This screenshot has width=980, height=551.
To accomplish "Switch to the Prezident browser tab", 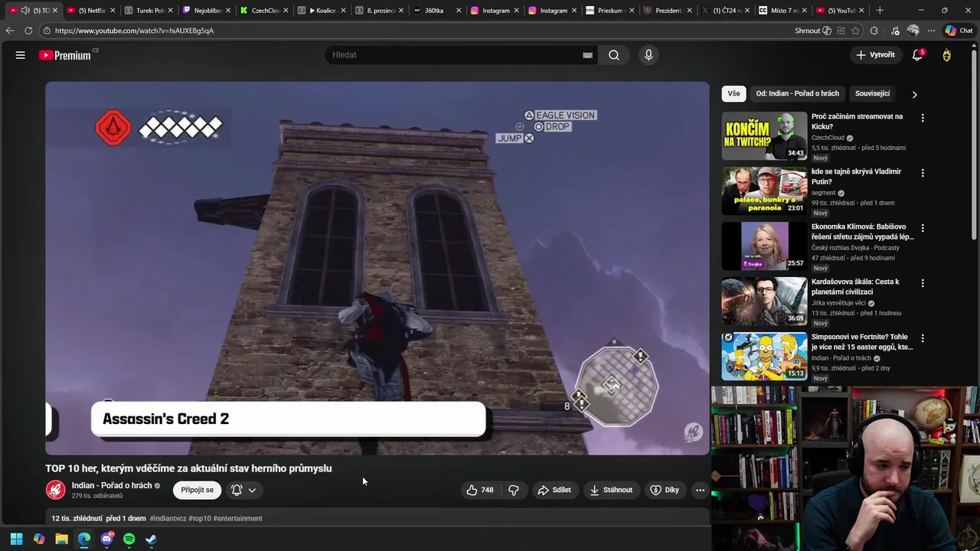I will (x=668, y=10).
